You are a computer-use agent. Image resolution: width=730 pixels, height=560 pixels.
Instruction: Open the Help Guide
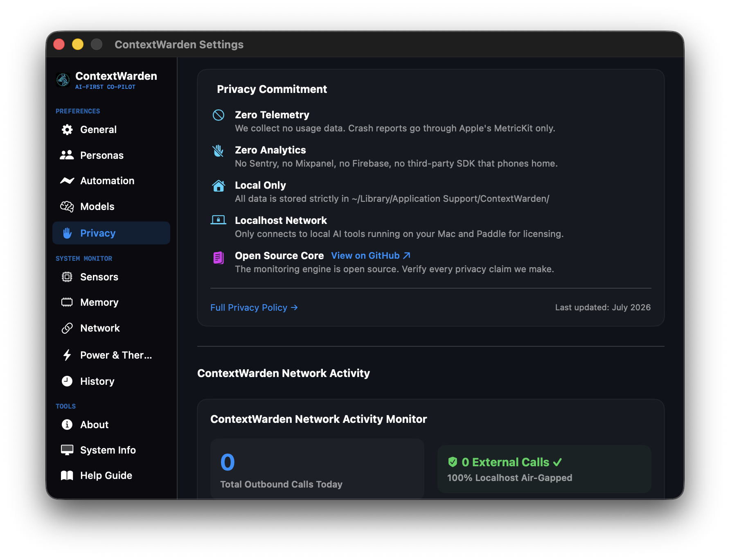(x=111, y=475)
